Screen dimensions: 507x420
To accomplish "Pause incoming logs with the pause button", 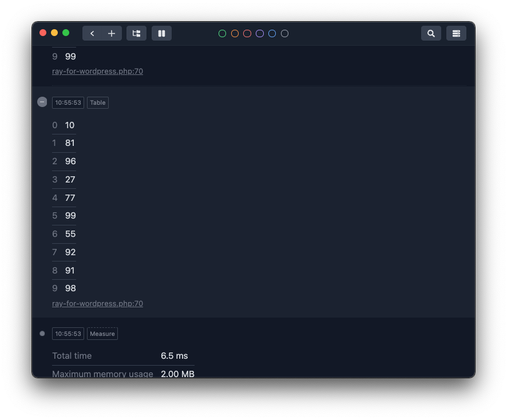I will tap(162, 33).
